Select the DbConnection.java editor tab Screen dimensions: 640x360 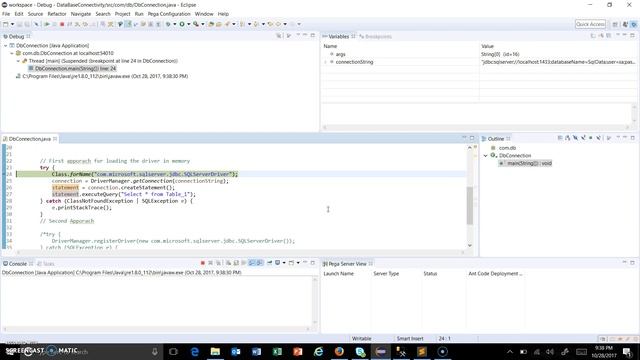pyautogui.click(x=30, y=139)
